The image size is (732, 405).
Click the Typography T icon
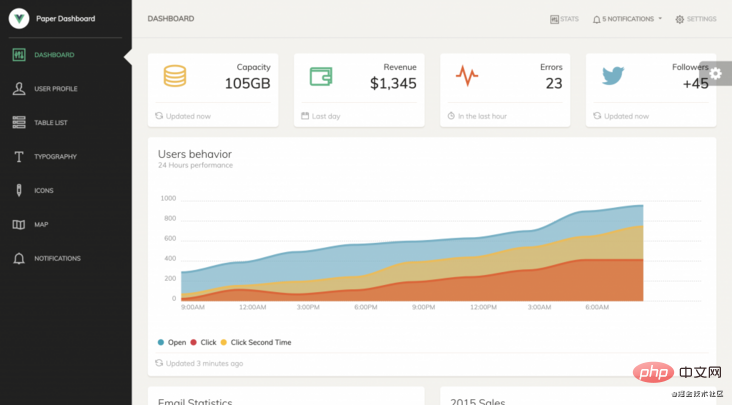[19, 157]
